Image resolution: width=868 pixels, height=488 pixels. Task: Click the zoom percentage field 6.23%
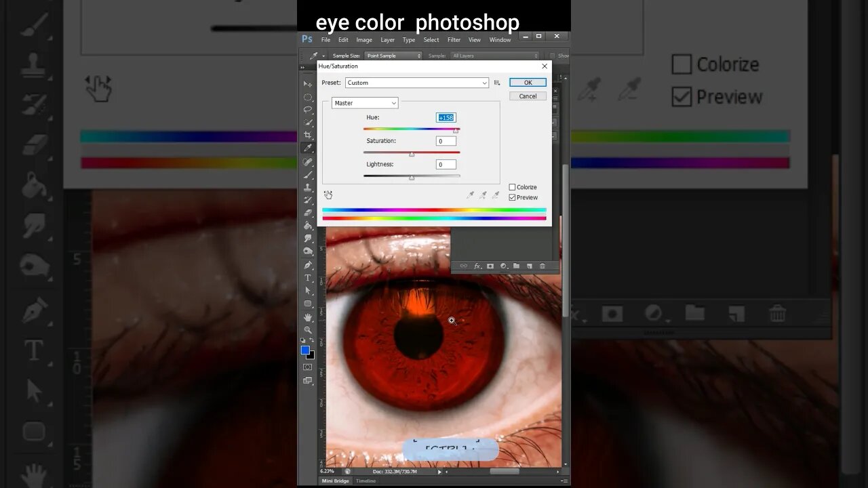coord(328,471)
